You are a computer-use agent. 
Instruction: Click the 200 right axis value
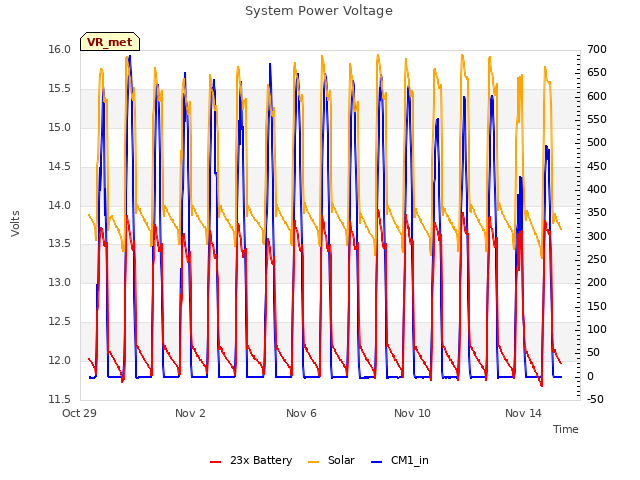coord(597,282)
